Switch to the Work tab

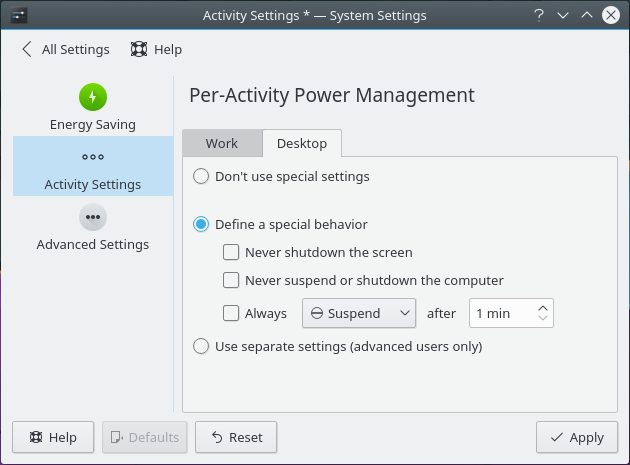[x=221, y=143]
